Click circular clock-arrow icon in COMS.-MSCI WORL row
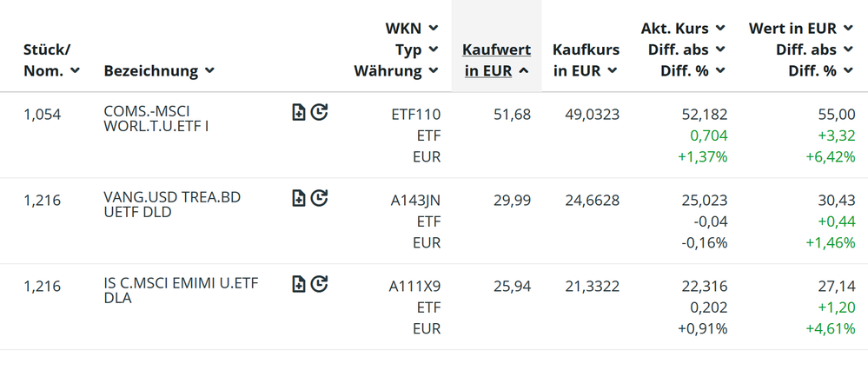 [319, 112]
